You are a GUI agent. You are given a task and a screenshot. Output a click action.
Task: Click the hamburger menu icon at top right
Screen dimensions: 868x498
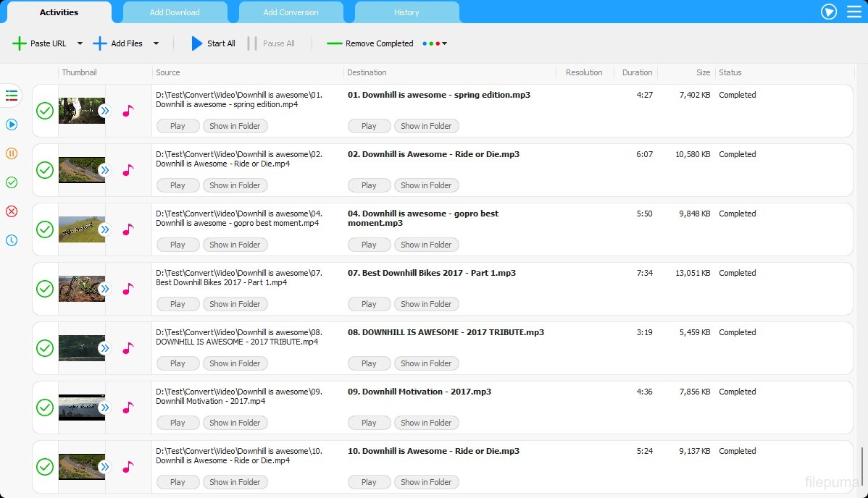pos(854,12)
